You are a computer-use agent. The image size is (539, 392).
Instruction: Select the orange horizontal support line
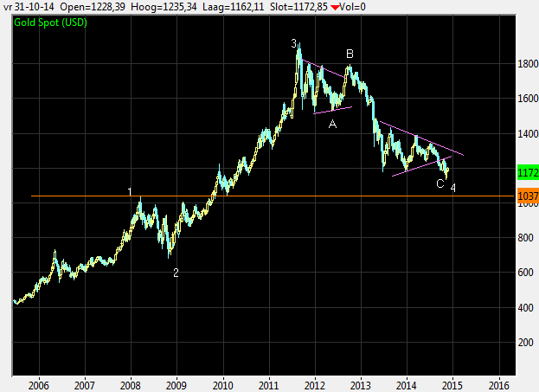click(260, 196)
